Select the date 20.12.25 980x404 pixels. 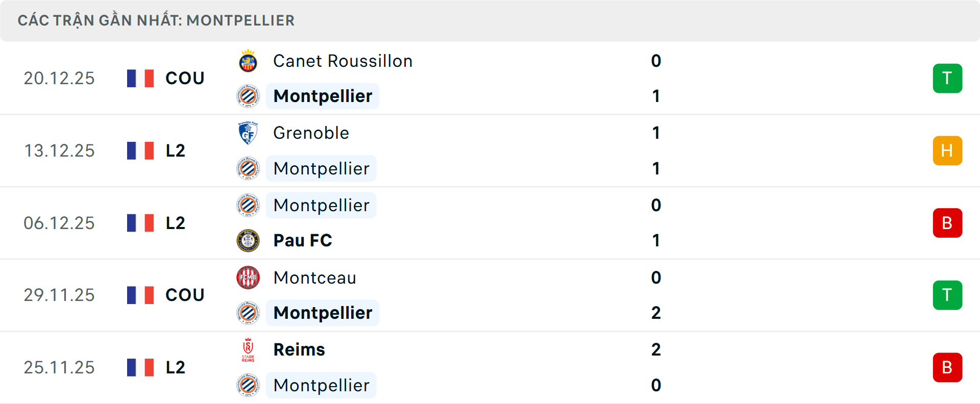(x=59, y=78)
